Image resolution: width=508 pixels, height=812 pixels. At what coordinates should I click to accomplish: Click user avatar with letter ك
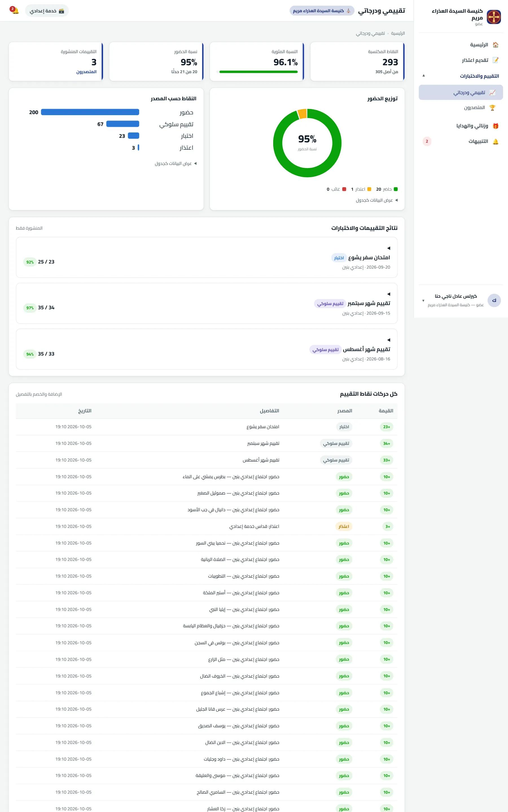tap(494, 300)
